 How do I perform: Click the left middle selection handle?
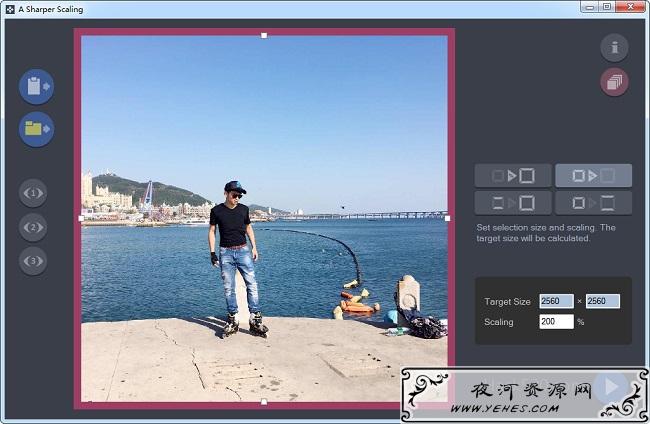[81, 218]
